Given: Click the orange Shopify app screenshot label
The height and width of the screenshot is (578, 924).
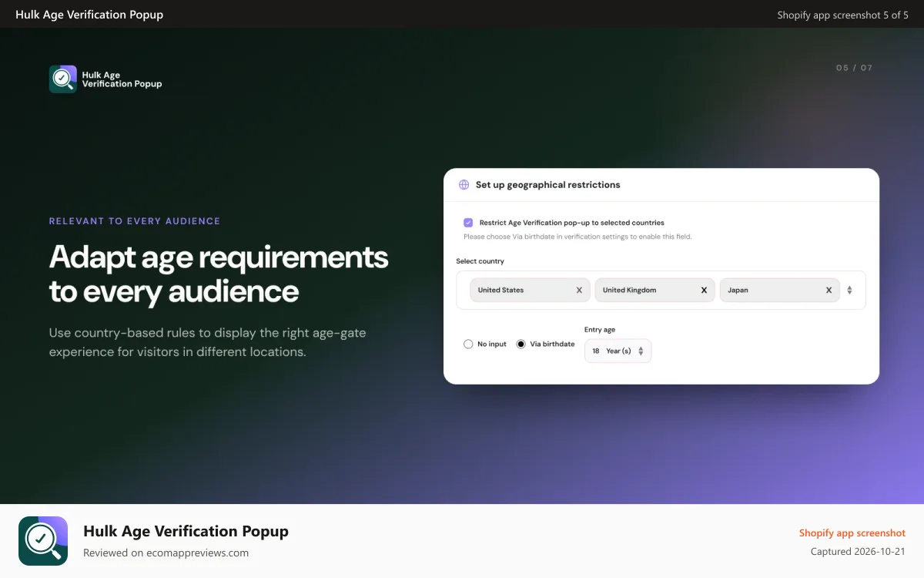Looking at the screenshot, I should pyautogui.click(x=852, y=533).
